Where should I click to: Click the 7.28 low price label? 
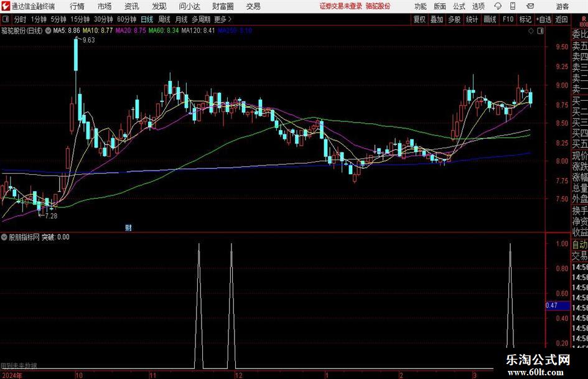(x=51, y=216)
